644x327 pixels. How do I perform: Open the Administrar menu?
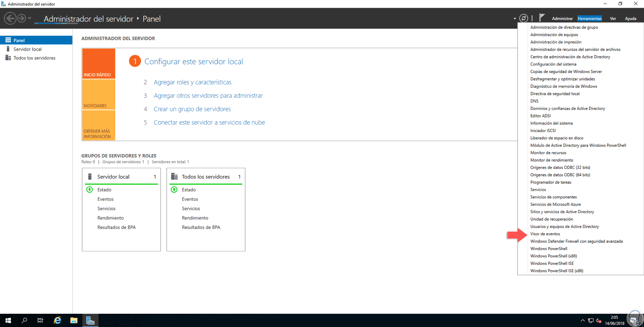tap(562, 19)
